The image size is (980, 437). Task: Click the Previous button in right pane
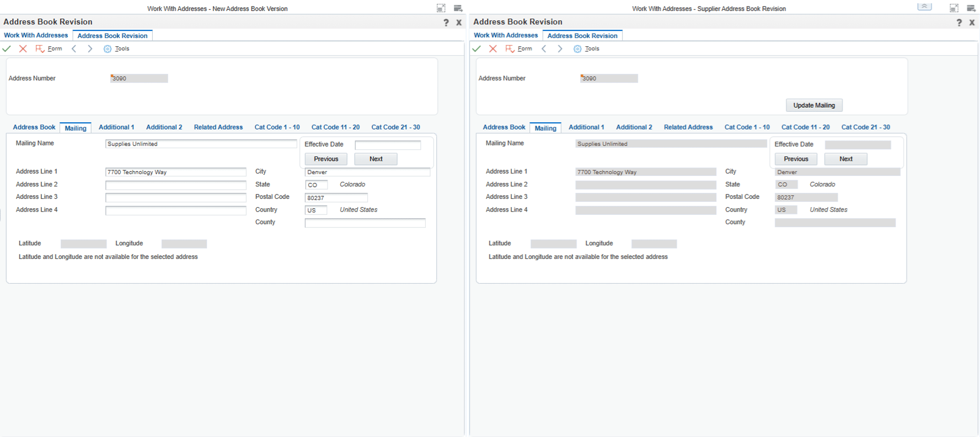pos(796,159)
